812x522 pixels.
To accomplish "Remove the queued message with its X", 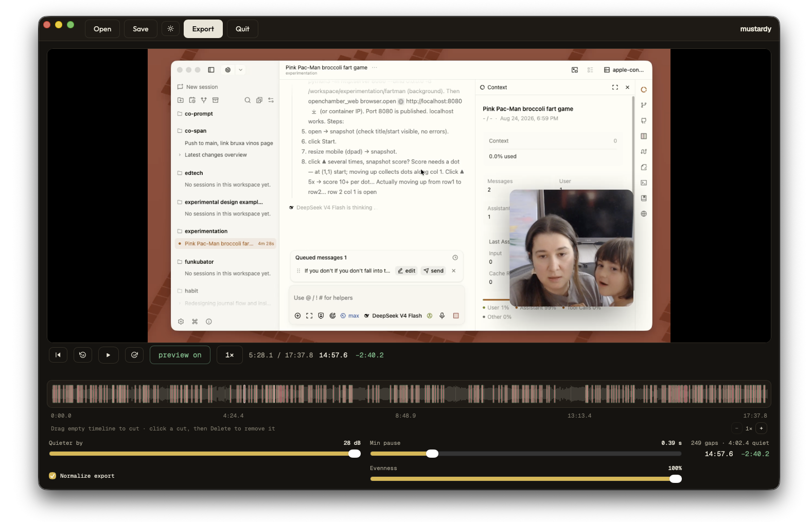I will pyautogui.click(x=454, y=271).
